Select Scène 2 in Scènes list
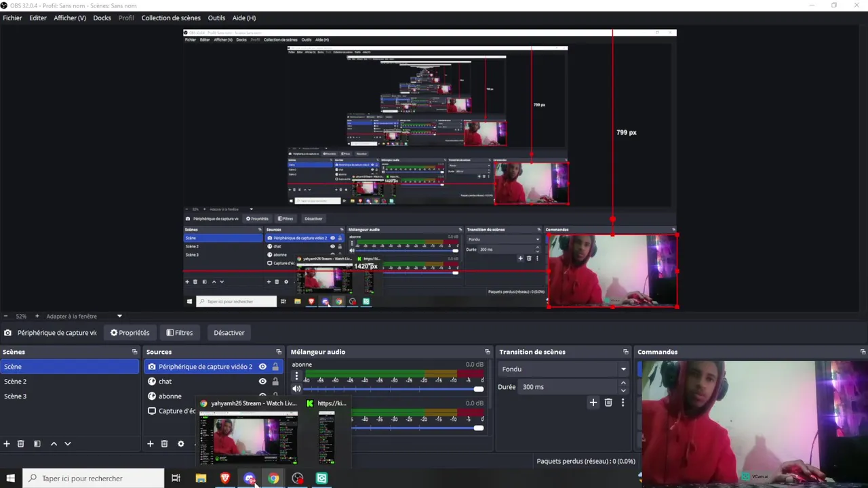Image resolution: width=868 pixels, height=488 pixels. pos(70,382)
